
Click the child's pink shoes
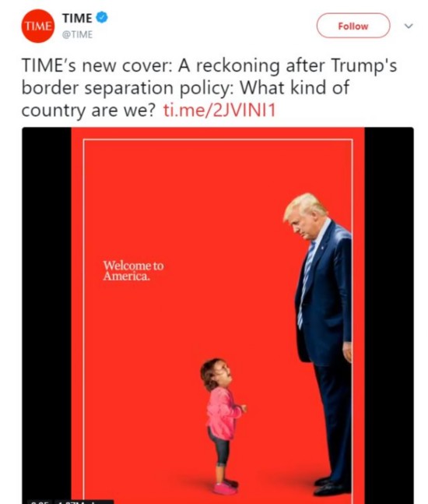pyautogui.click(x=226, y=488)
